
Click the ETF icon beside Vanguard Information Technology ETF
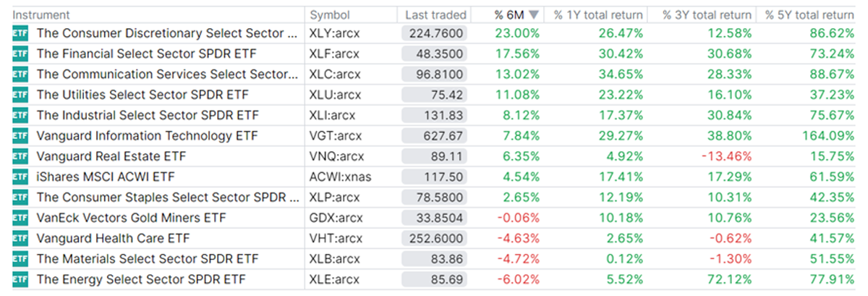point(20,136)
